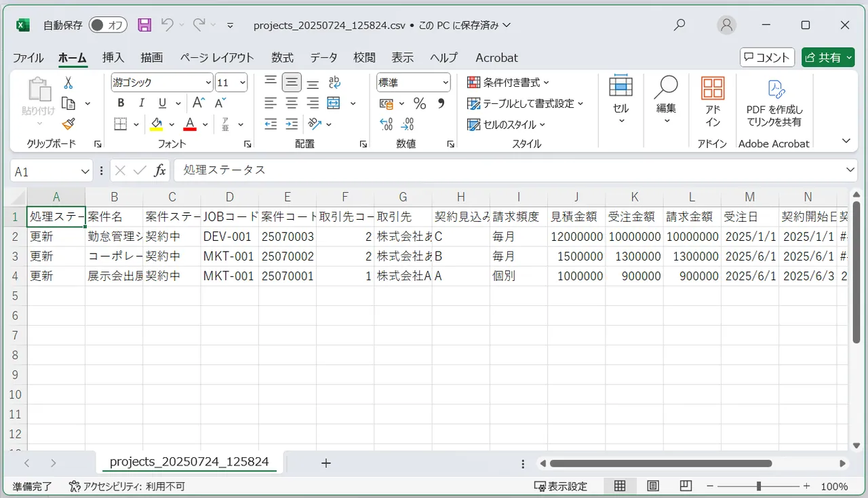Open the font name dropdown
The height and width of the screenshot is (498, 868).
pos(208,83)
